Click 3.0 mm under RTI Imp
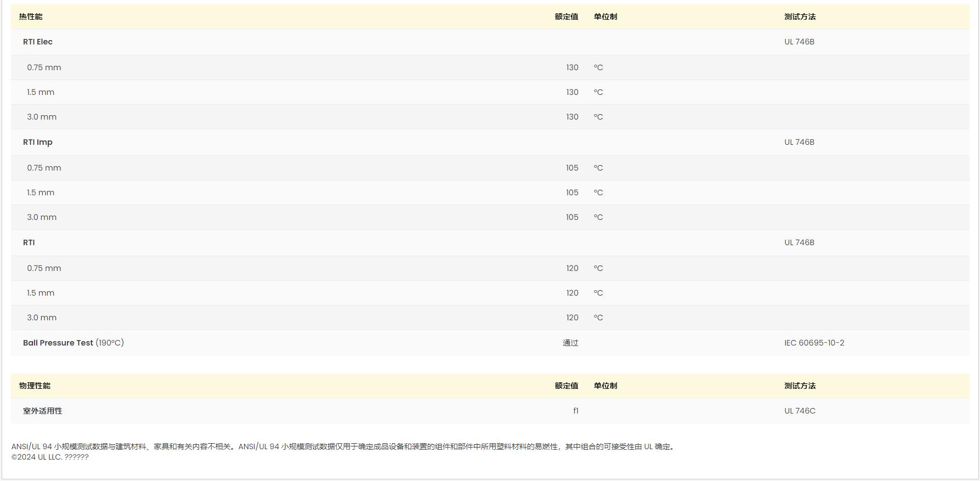The width and height of the screenshot is (980, 481). pyautogui.click(x=42, y=217)
